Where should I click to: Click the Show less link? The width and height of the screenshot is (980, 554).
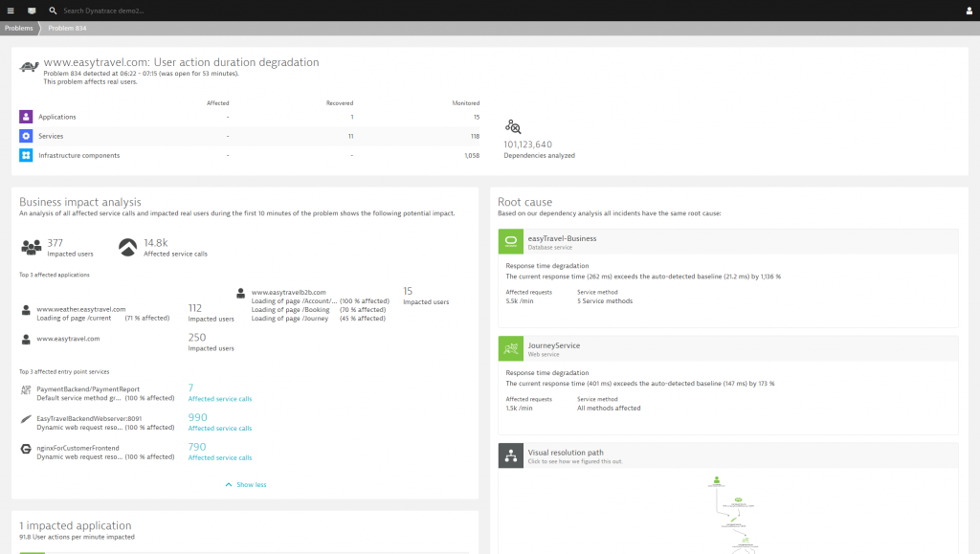click(x=252, y=485)
